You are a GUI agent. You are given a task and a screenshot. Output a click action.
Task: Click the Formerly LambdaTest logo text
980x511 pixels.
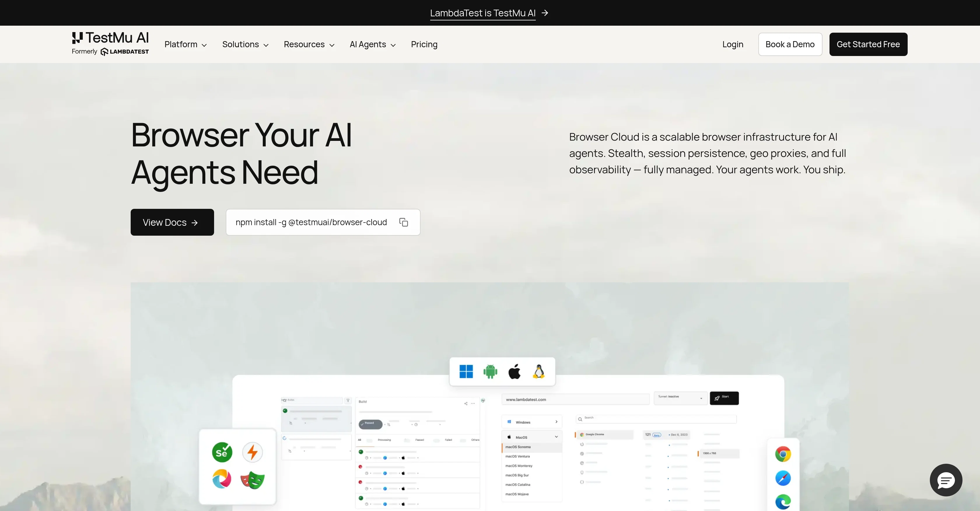110,52
